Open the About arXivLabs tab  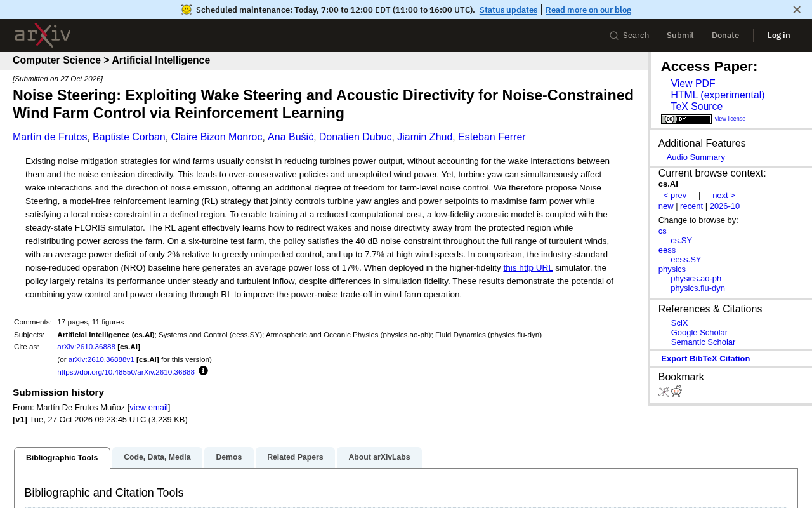[379, 457]
